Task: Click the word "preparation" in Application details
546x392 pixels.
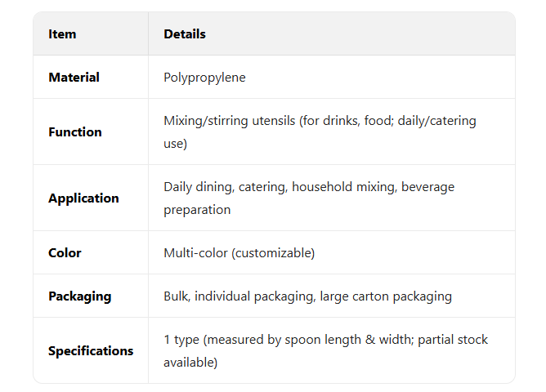Action: [x=197, y=210]
